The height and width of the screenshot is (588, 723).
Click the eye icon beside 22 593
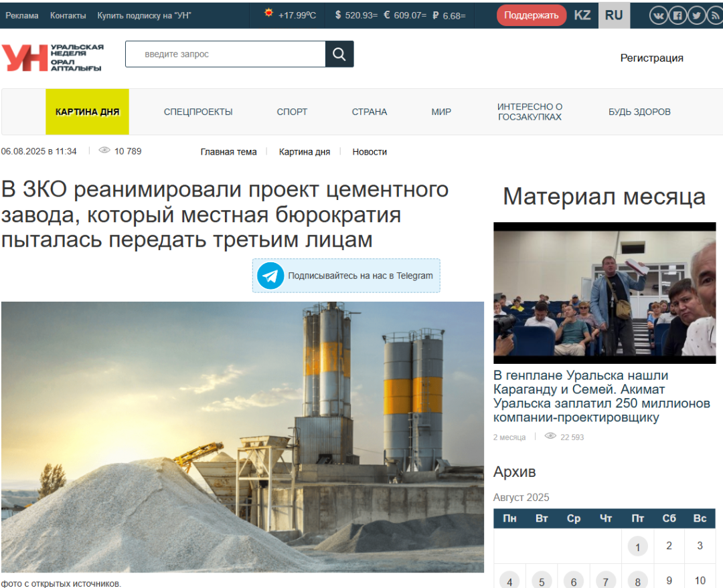click(550, 436)
